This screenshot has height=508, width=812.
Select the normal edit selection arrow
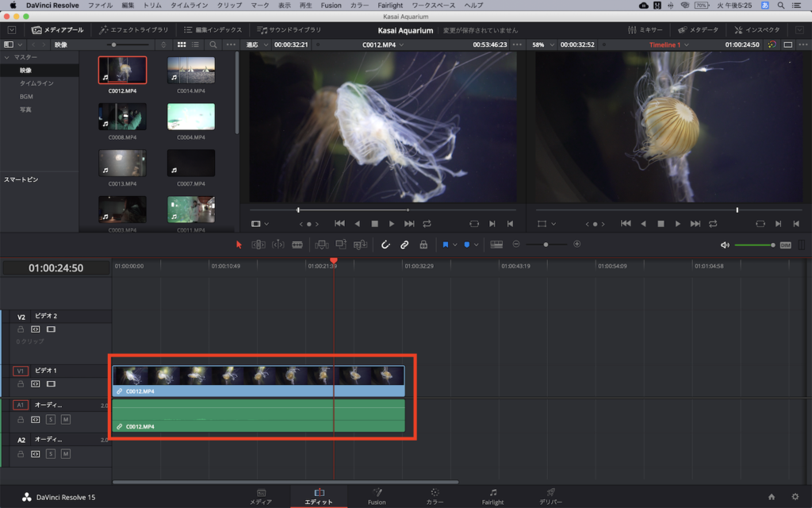point(238,244)
